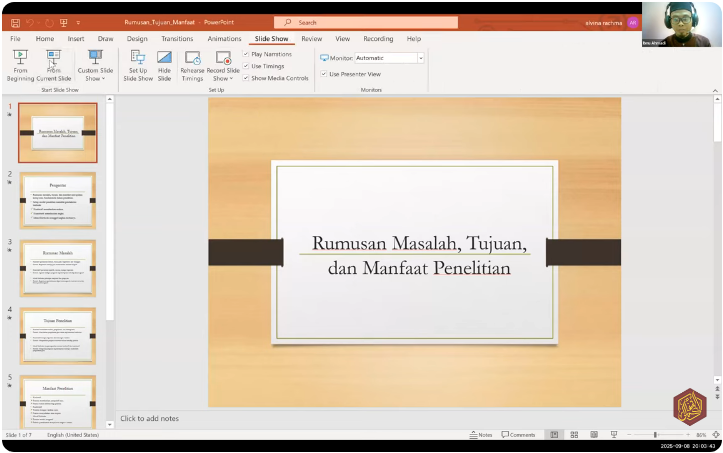Toggle the Play Narrations checkbox
This screenshot has height=453, width=723.
246,54
